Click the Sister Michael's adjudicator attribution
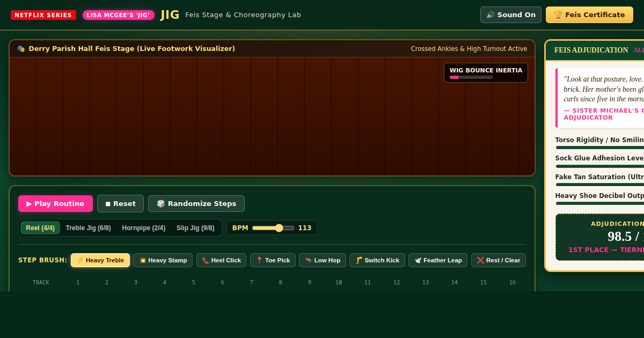 604,114
